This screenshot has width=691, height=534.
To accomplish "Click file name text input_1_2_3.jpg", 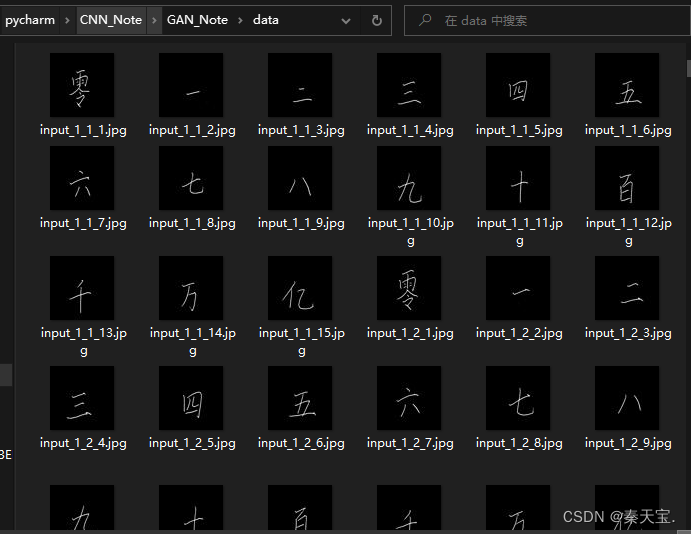I will [628, 334].
